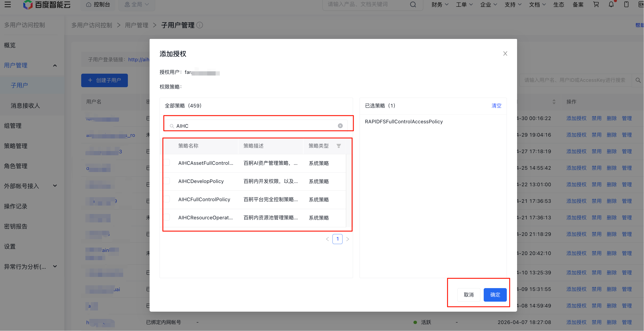This screenshot has height=331, width=644.
Task: Expand the 异常行为分析 sidebar section
Action: (x=55, y=267)
